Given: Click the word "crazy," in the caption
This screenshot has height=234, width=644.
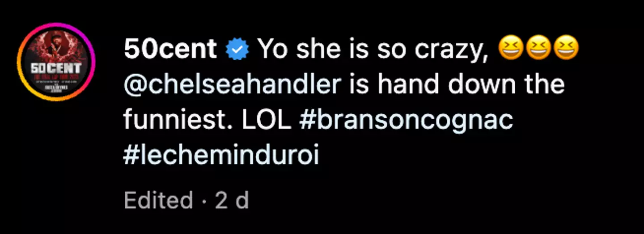Looking at the screenshot, I should [x=450, y=50].
